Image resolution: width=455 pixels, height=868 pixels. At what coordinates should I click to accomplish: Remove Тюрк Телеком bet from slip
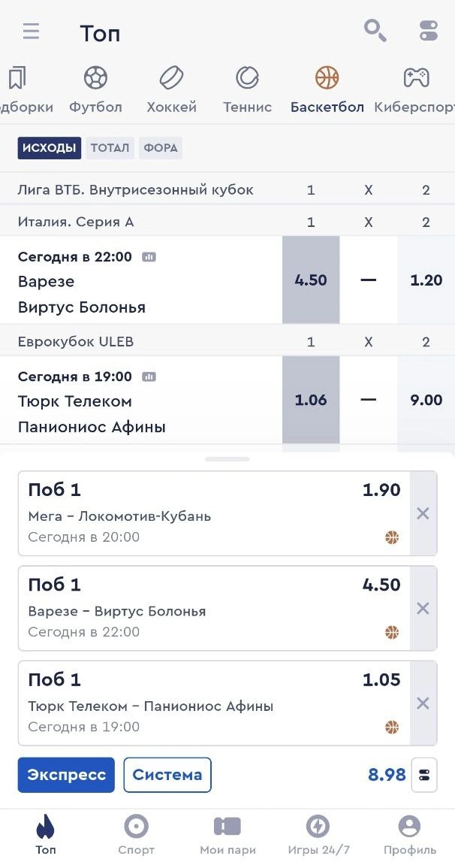click(423, 703)
